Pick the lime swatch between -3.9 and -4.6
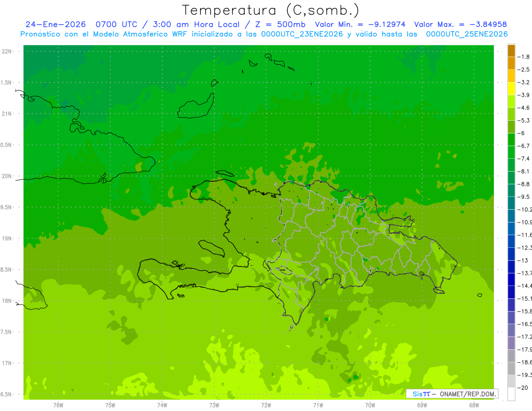 click(x=511, y=102)
